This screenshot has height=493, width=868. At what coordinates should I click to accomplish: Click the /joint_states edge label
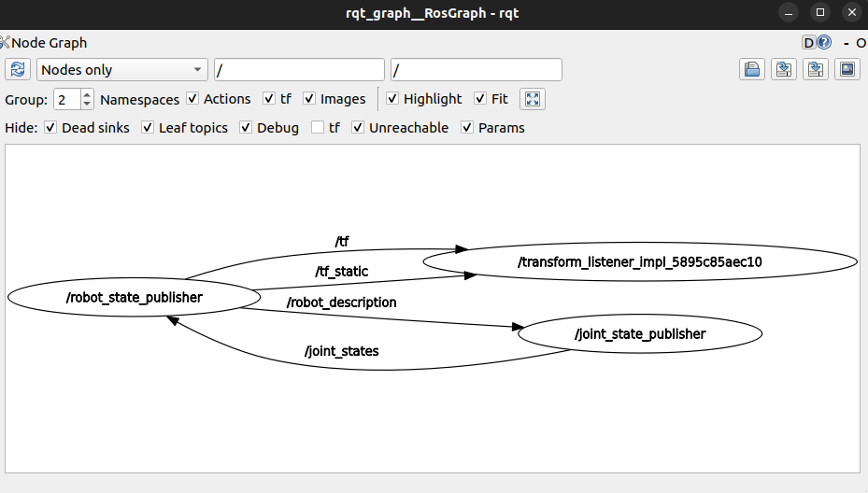click(341, 352)
